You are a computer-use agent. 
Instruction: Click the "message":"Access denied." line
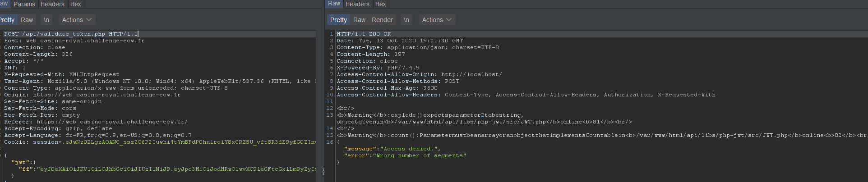point(392,149)
